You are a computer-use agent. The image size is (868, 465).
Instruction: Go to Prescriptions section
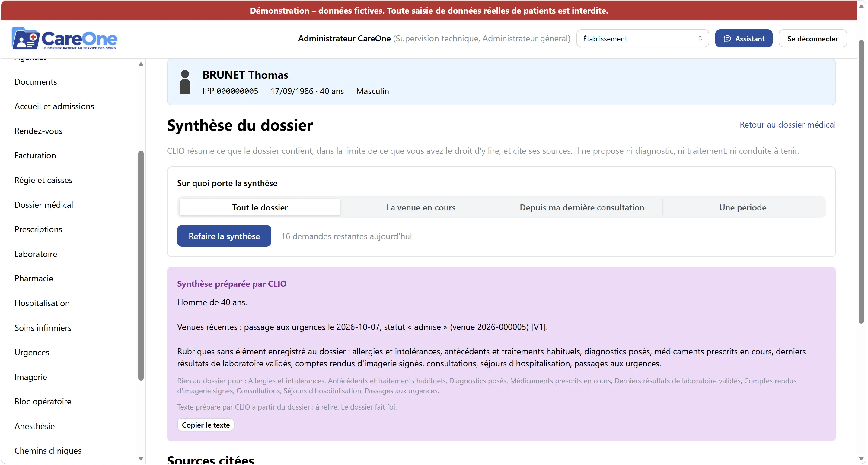click(x=38, y=229)
